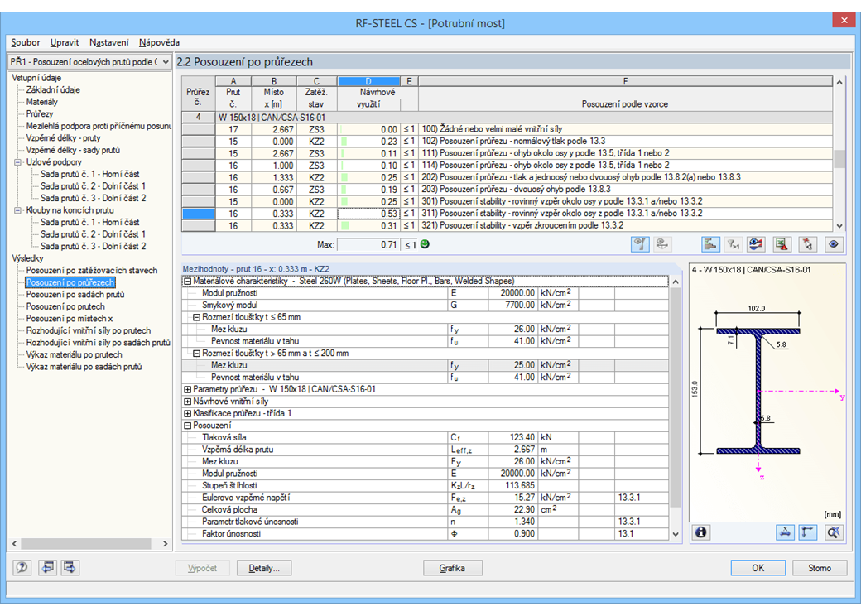The image size is (861, 616).
Task: Collapse the Materiálové charakteristiky section
Action: click(x=187, y=282)
